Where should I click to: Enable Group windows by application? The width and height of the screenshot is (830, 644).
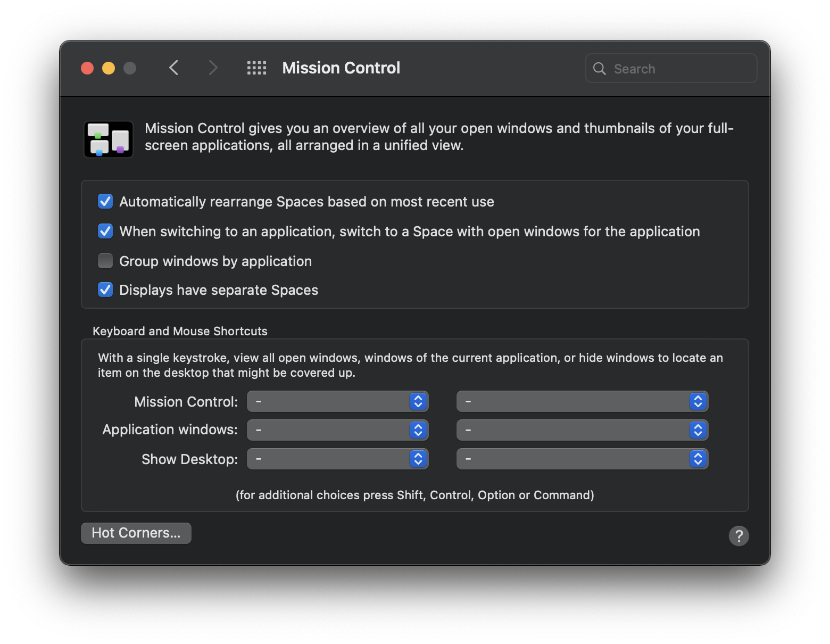point(105,261)
